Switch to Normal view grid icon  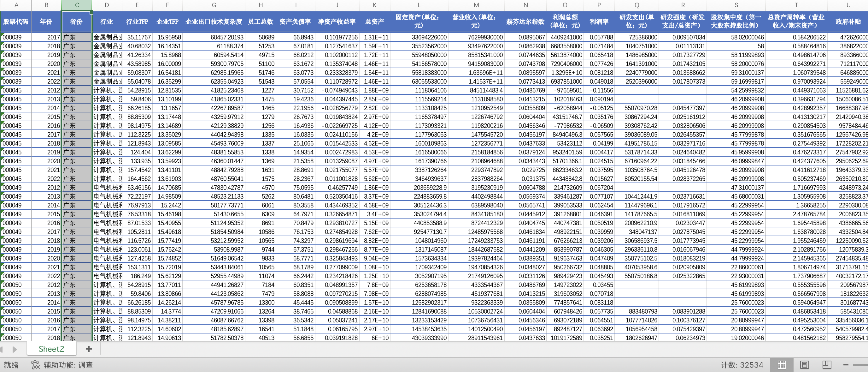[782, 365]
